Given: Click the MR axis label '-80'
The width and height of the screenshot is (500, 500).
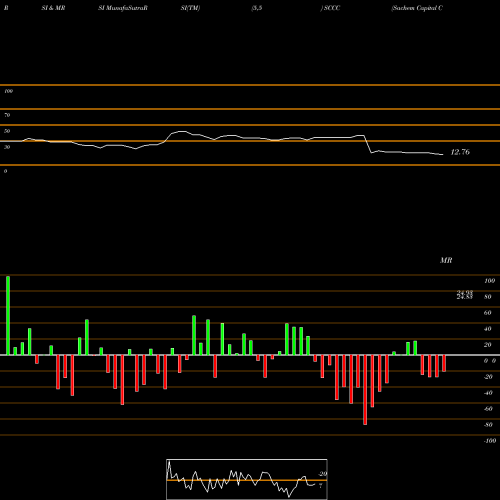Looking at the screenshot, I should coord(488,425).
